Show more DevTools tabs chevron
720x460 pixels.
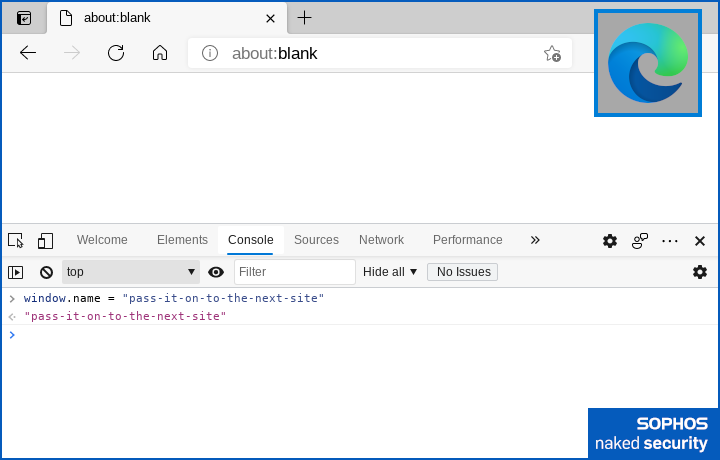click(535, 240)
